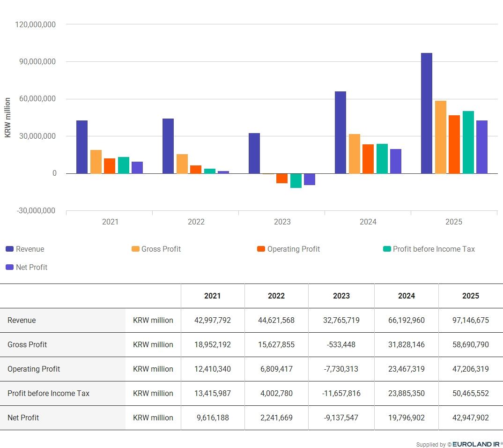Click the 2022 table column header

click(x=276, y=296)
